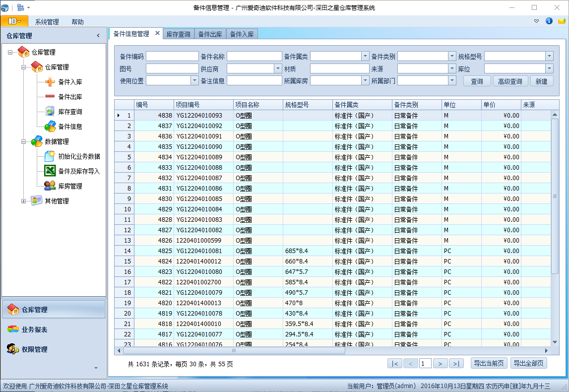Collapse the 仓库管理 side panel

pos(98,36)
